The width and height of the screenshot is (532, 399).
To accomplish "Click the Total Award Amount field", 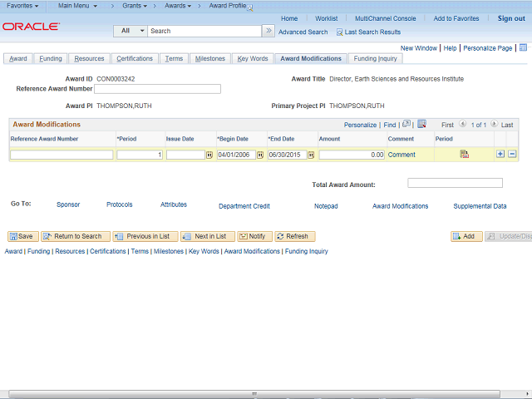I will (455, 183).
